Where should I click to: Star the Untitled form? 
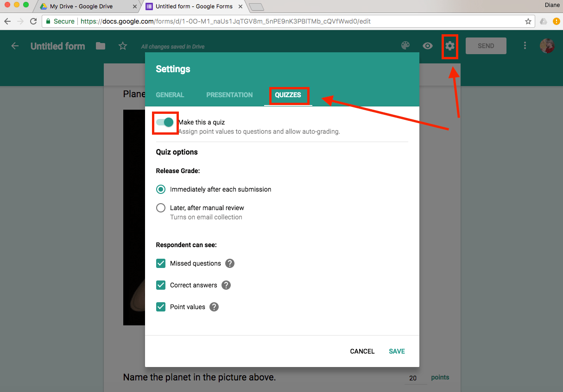123,46
